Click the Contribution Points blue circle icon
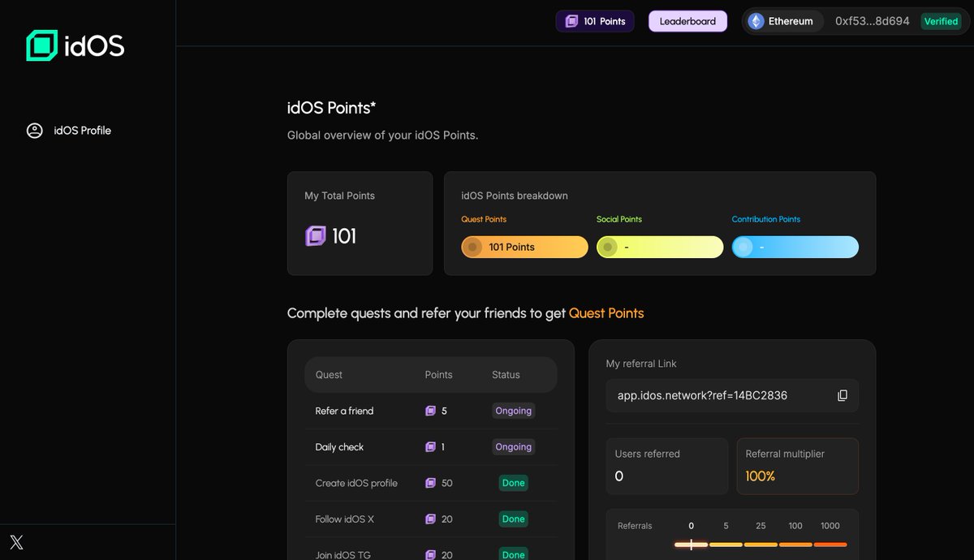 pos(743,247)
